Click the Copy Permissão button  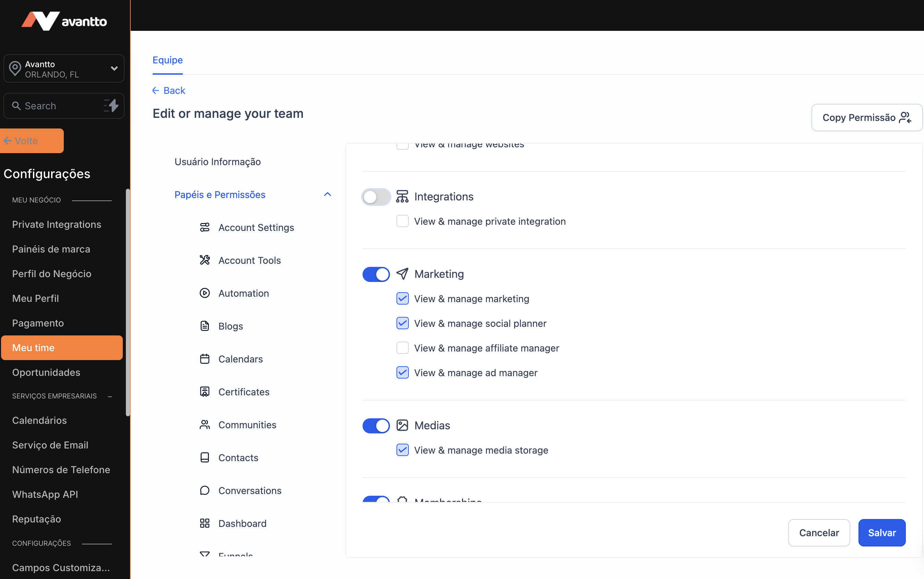coord(866,118)
